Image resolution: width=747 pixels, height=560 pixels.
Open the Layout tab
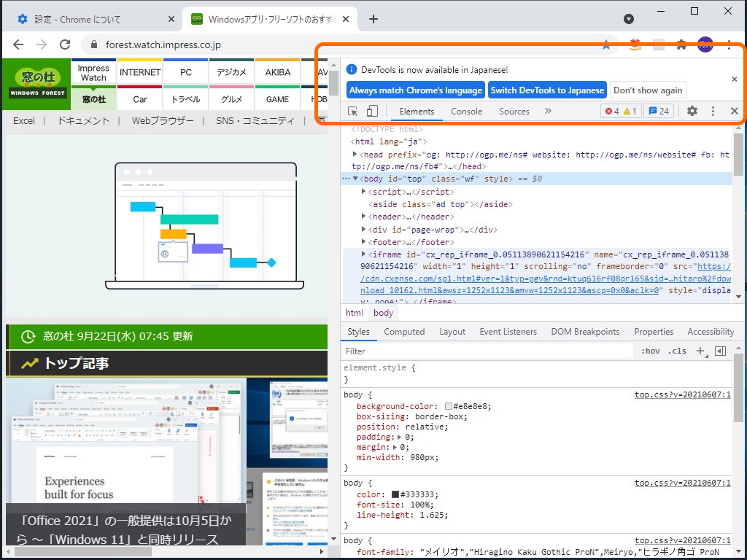[x=452, y=332]
